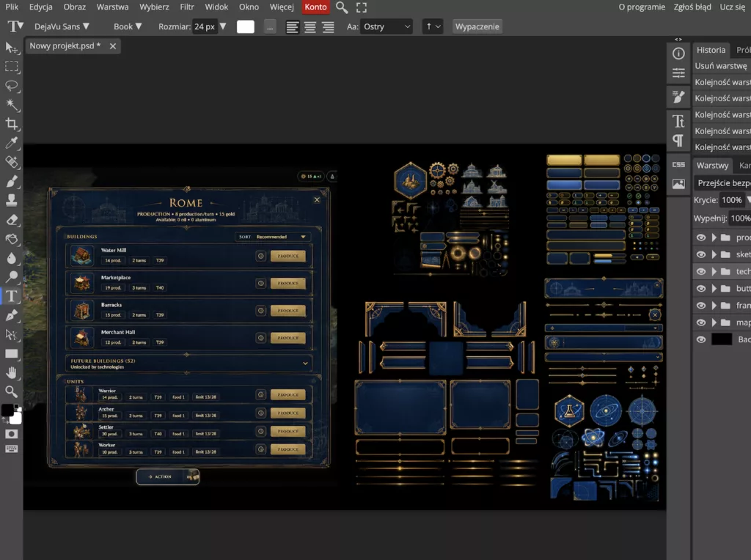Expand the 'tech' layer folder

click(x=714, y=271)
